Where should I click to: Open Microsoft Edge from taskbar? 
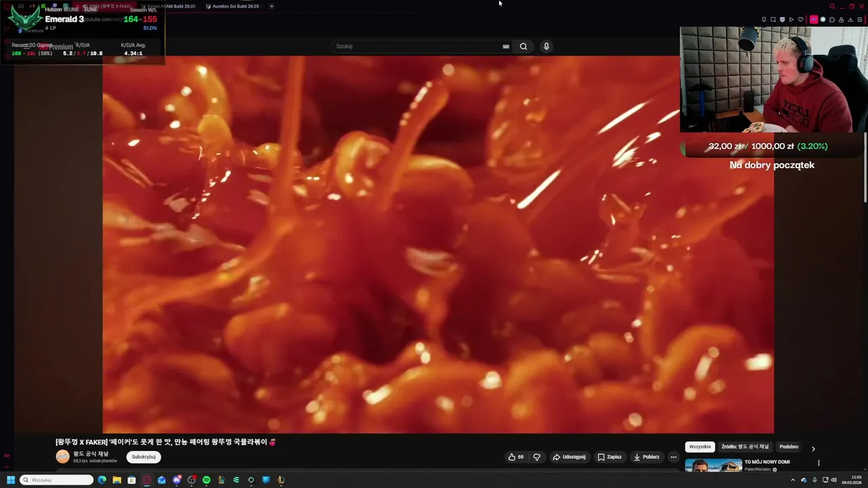point(102,480)
